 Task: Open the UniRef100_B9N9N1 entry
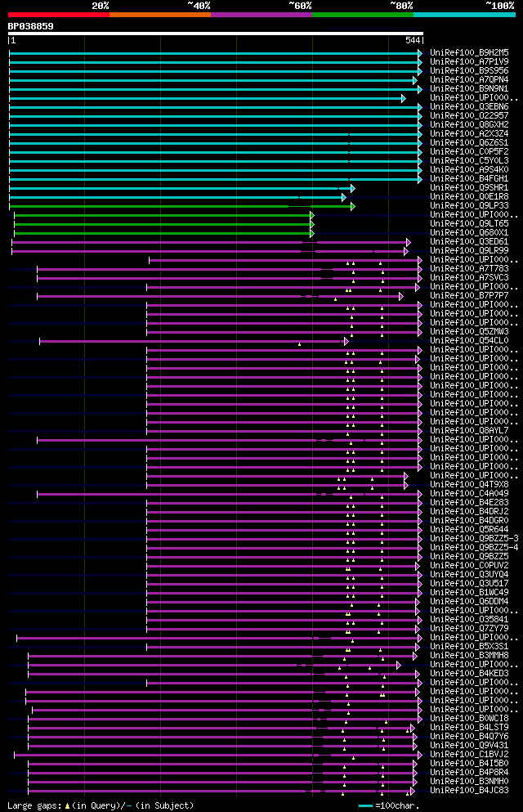[x=469, y=88]
